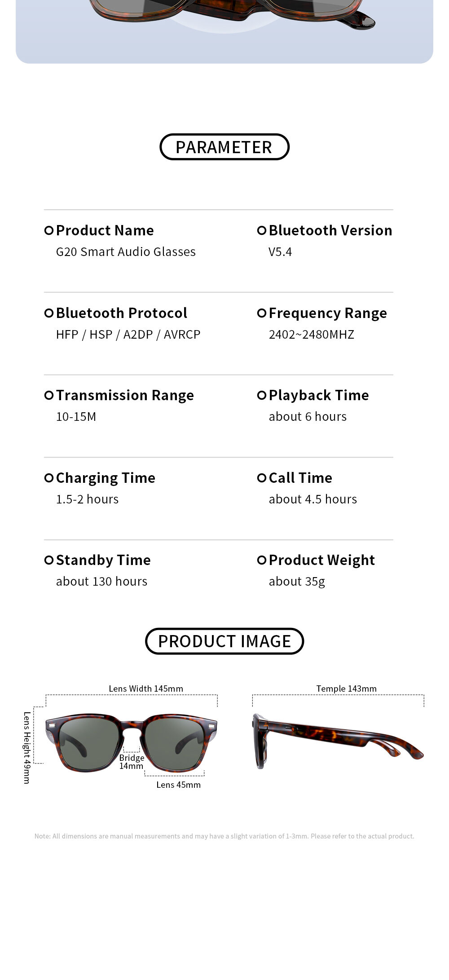Click the Temple 143mm label
This screenshot has width=449, height=980.
346,689
